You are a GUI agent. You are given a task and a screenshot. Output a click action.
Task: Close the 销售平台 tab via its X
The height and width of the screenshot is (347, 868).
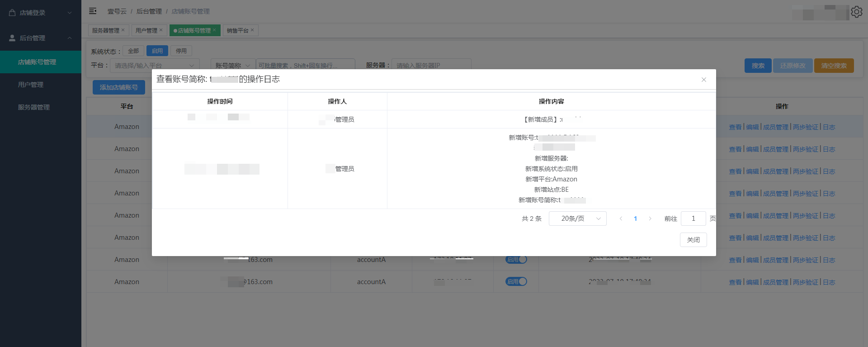pyautogui.click(x=252, y=30)
